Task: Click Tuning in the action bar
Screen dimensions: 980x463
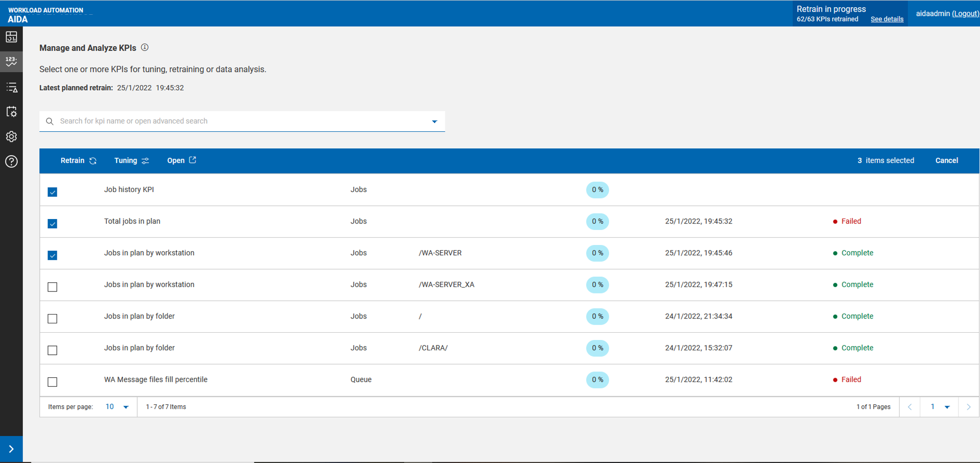Action: click(x=131, y=161)
